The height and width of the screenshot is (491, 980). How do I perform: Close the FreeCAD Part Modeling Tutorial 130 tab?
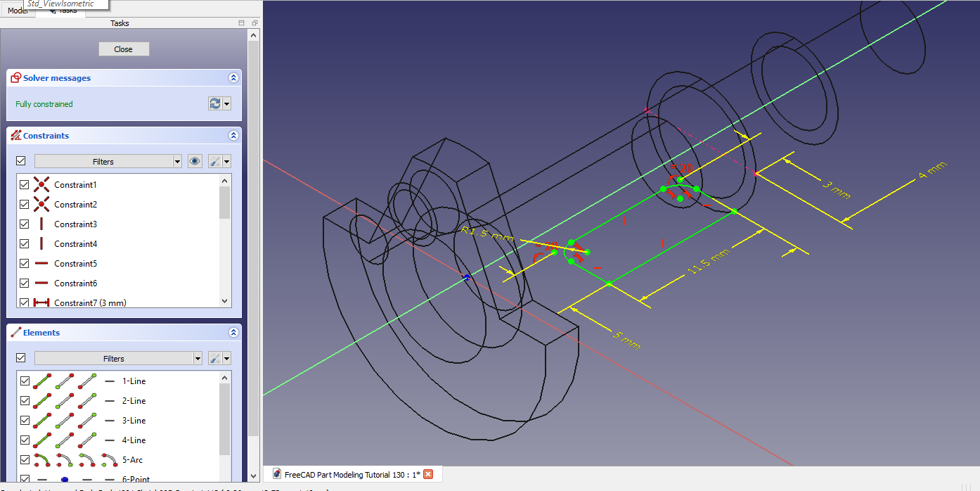(x=427, y=475)
